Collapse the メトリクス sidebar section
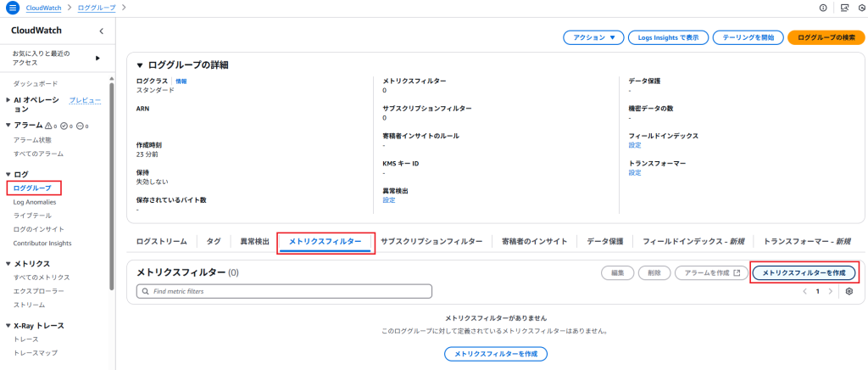 [x=8, y=264]
